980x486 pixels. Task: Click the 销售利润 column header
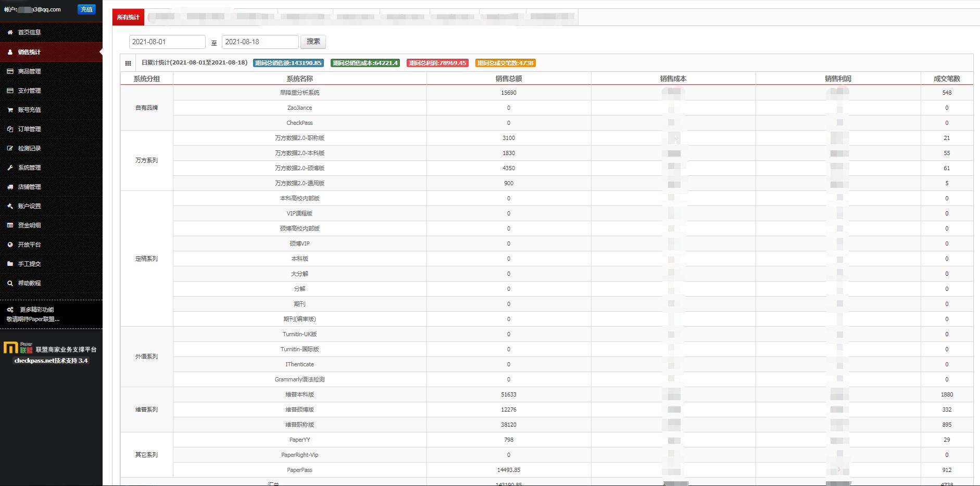pyautogui.click(x=838, y=79)
